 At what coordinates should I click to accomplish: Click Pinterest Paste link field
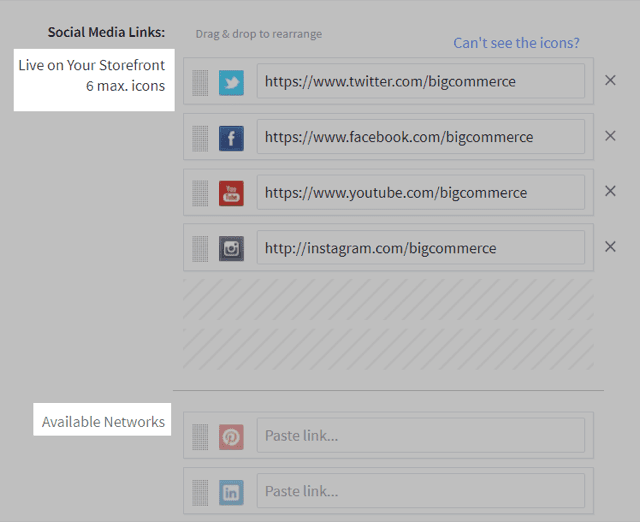[421, 435]
